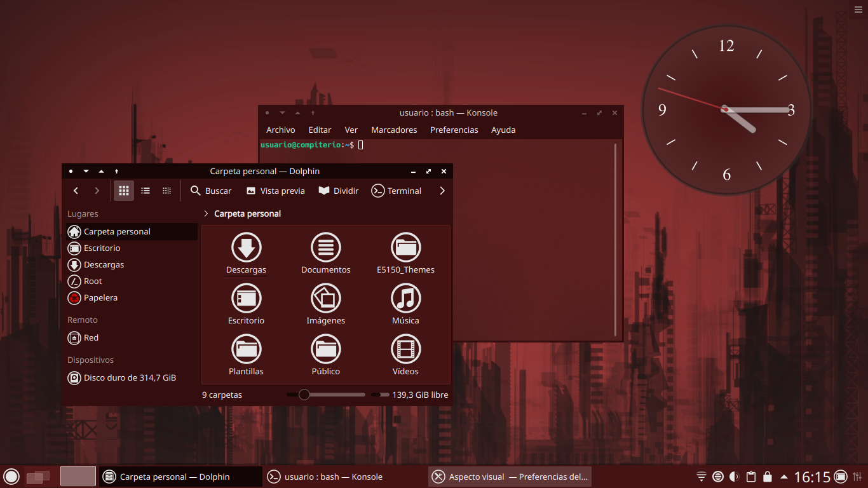The image size is (868, 488).
Task: Select Root in the Lugares panel
Action: 132,281
